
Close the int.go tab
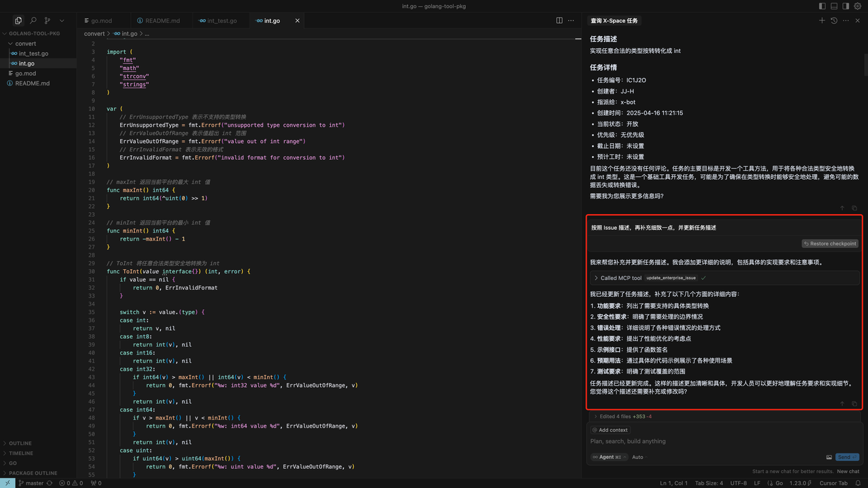tap(297, 21)
